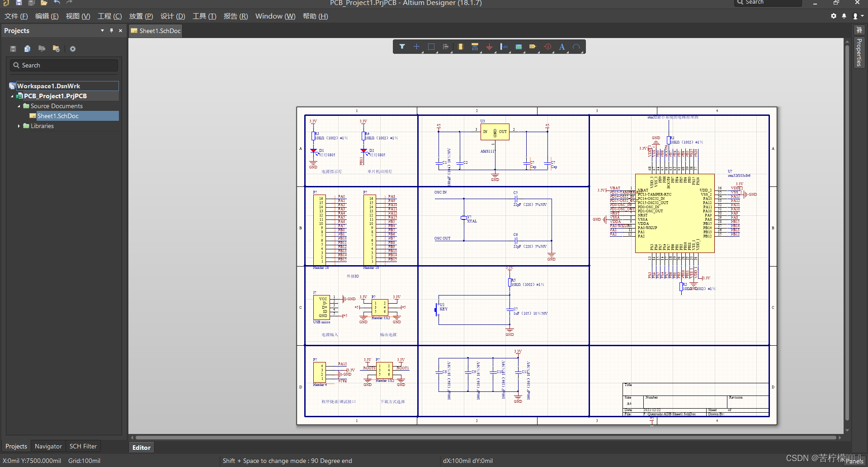Open the Projects panel dropdown arrow
The width and height of the screenshot is (868, 467).
[x=102, y=31]
